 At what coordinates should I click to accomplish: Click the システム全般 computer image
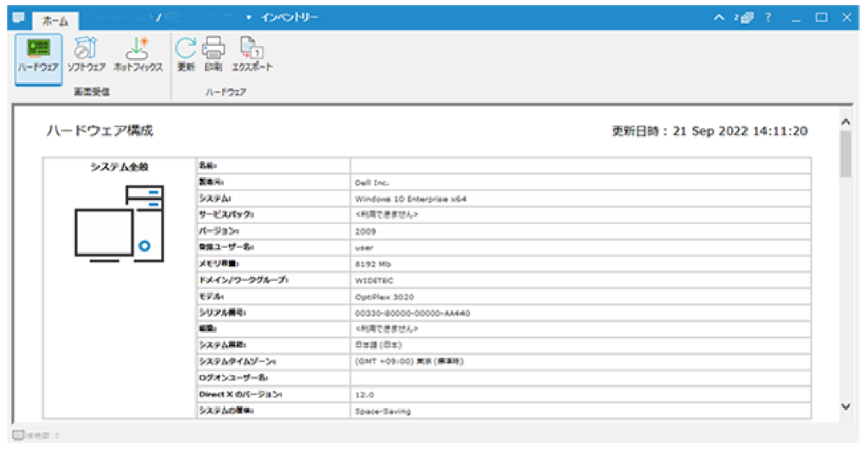(119, 223)
